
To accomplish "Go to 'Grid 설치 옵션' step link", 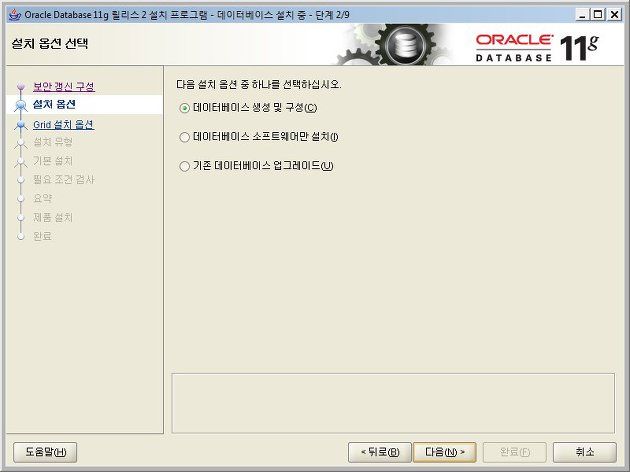I will 63,125.
